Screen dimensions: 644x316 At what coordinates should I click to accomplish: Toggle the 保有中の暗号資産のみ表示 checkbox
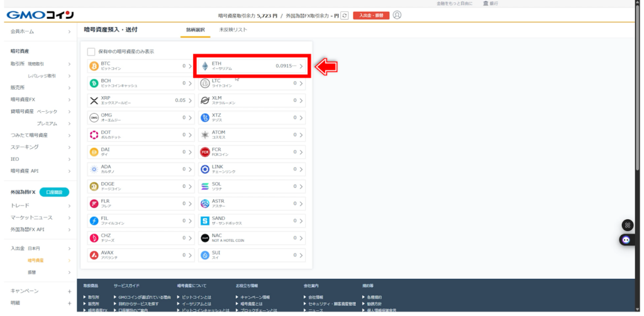(91, 52)
